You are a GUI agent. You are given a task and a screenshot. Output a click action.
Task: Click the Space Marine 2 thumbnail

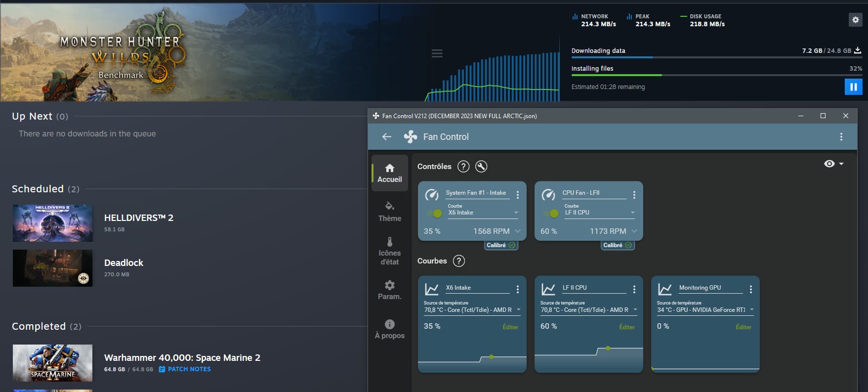click(x=52, y=363)
